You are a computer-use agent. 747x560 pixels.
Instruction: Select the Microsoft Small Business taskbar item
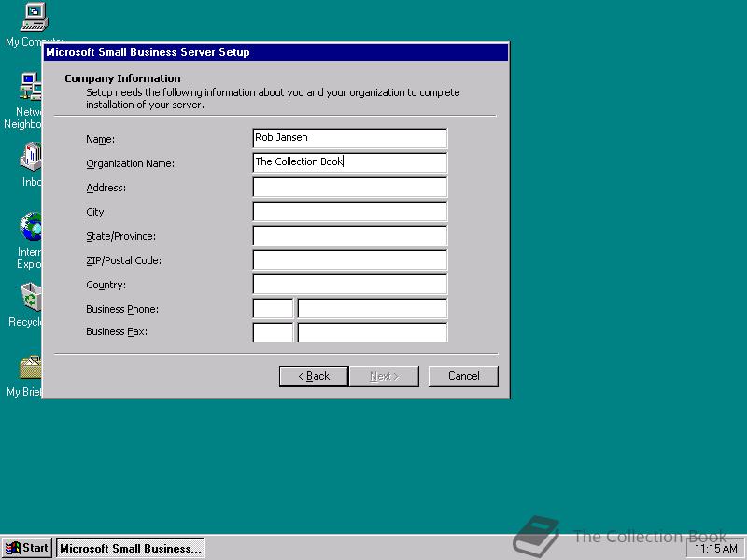click(131, 548)
